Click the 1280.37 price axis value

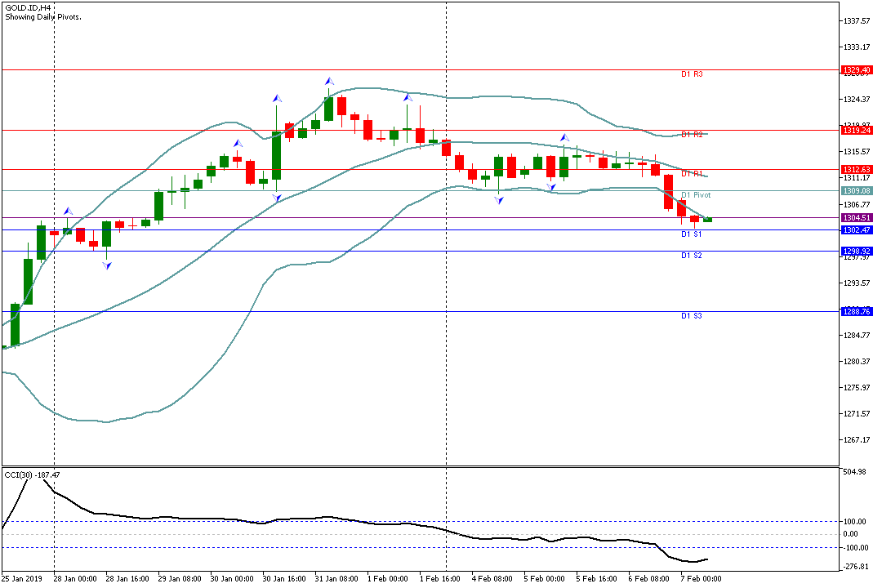(x=857, y=361)
